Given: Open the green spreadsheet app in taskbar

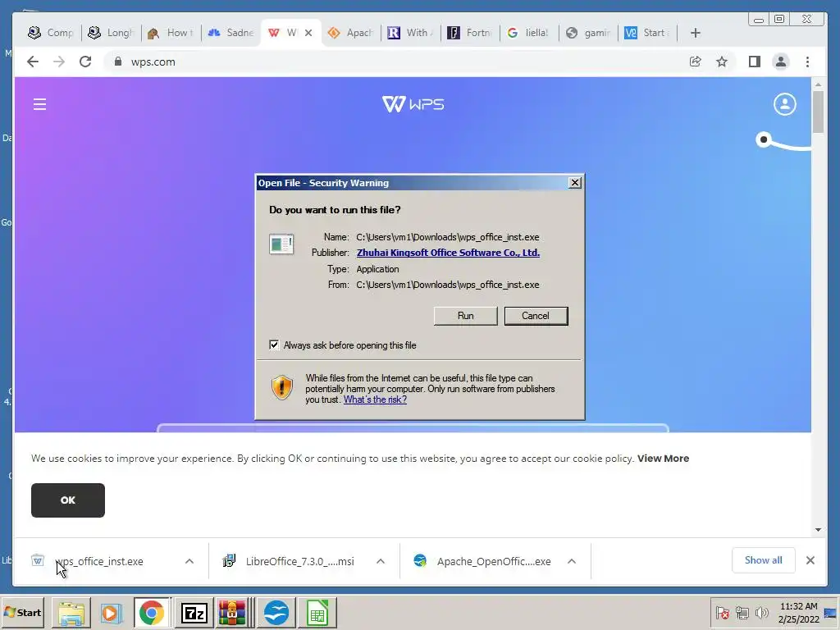Looking at the screenshot, I should (x=317, y=612).
